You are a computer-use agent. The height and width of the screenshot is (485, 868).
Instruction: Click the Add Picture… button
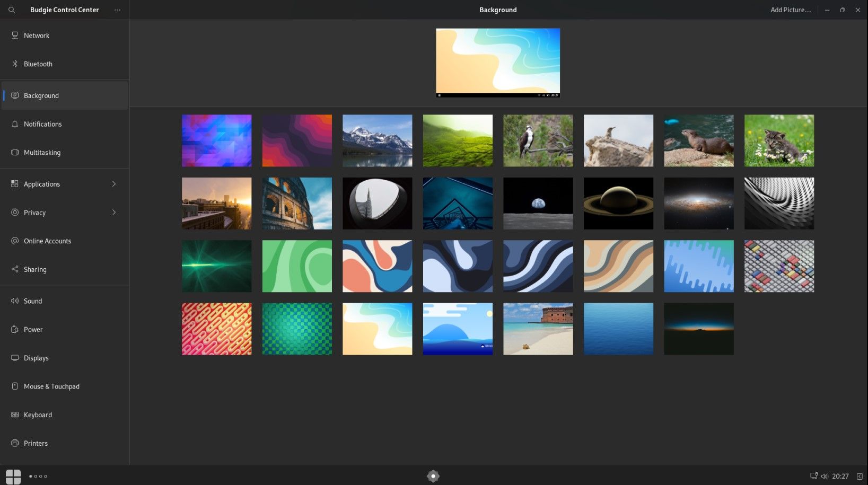pos(790,10)
